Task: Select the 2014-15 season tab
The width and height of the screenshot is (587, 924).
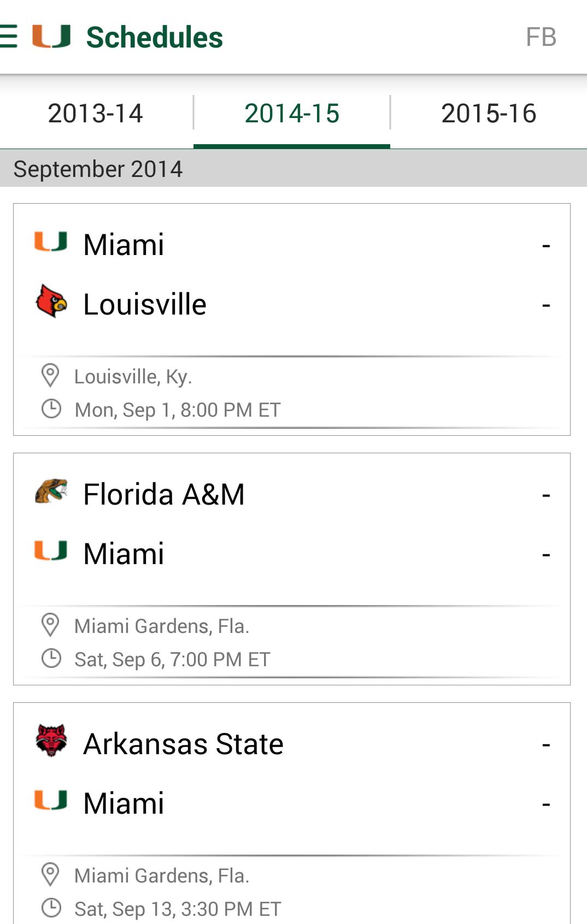Action: click(292, 114)
